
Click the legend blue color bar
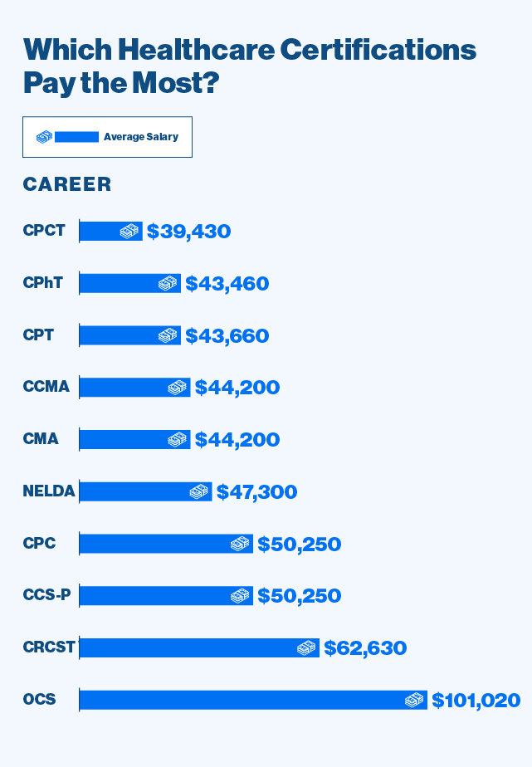pyautogui.click(x=76, y=137)
